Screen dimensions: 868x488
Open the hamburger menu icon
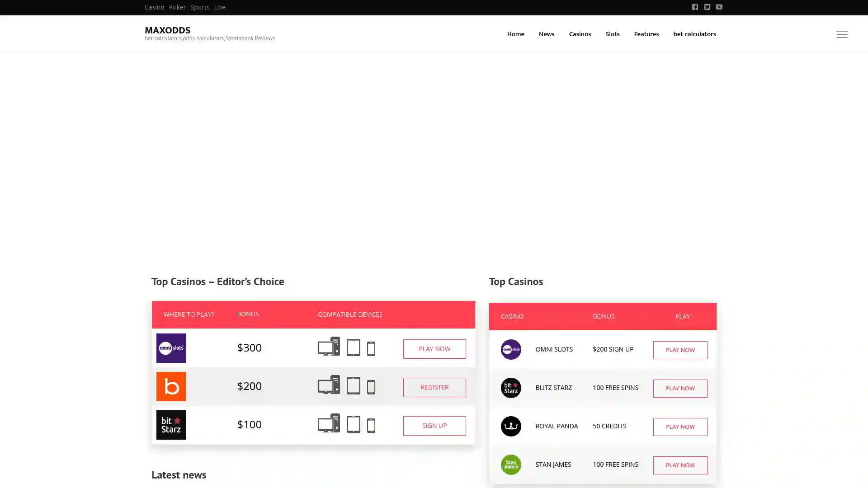pos(842,34)
